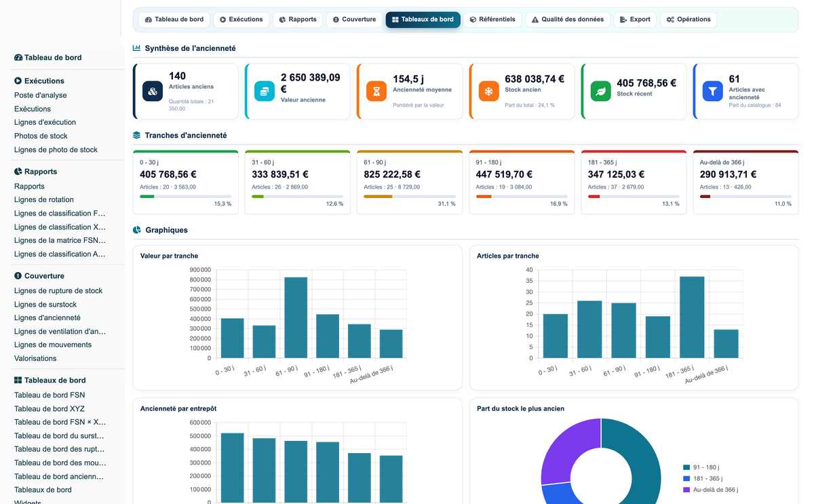Open the Référentiels top tab

pos(492,20)
